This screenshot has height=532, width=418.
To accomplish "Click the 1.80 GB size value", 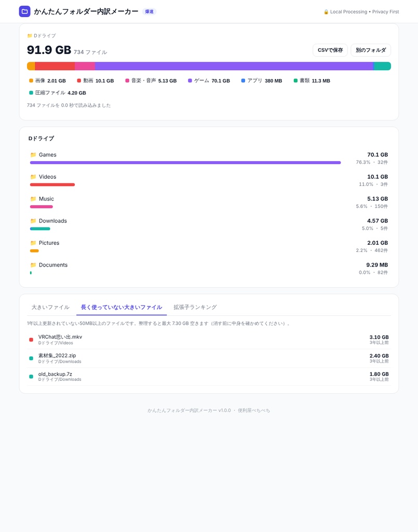I will coord(379,374).
